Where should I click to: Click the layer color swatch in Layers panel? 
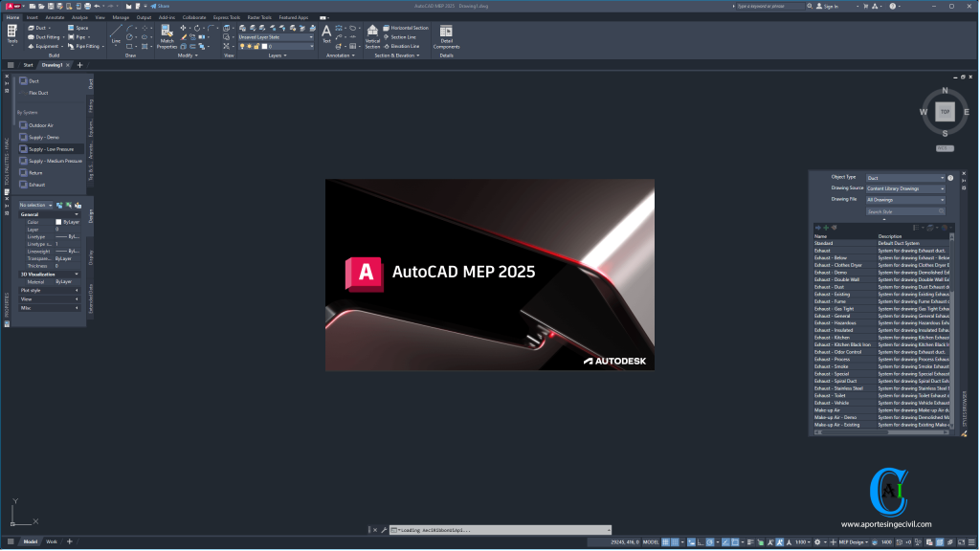point(265,47)
